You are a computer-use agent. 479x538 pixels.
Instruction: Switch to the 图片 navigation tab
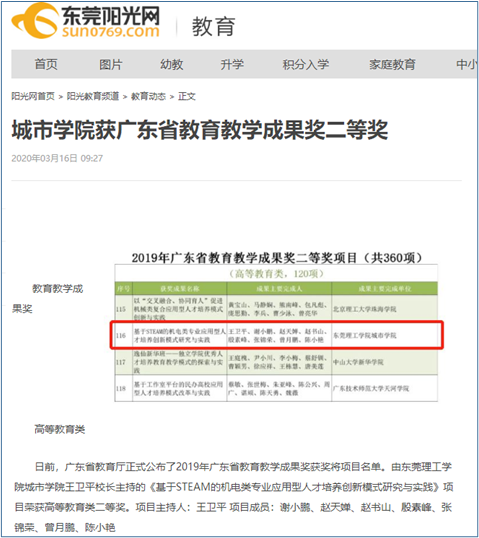click(x=110, y=64)
